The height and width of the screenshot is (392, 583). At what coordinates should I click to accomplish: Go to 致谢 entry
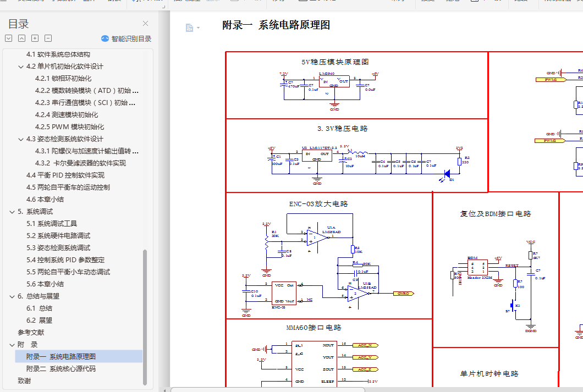click(x=24, y=381)
